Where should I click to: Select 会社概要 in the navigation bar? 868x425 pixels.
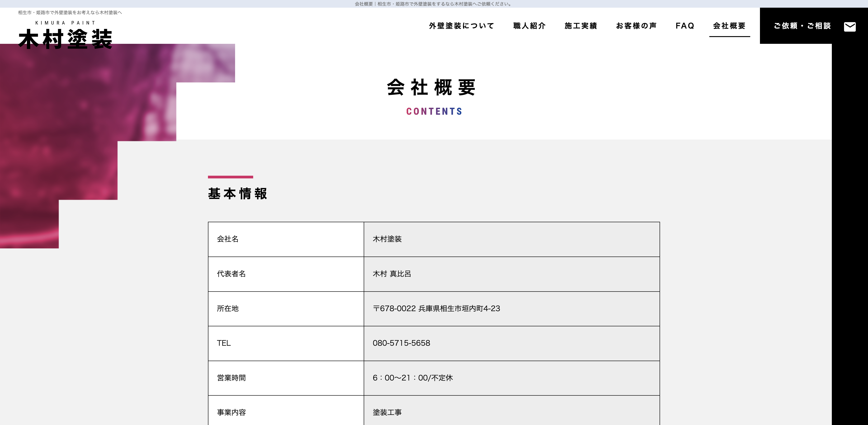(729, 26)
